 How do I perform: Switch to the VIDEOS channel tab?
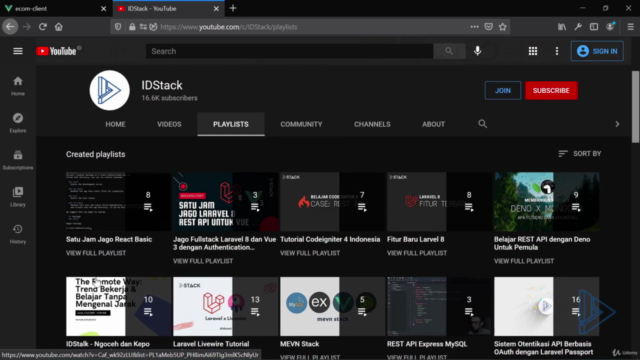point(169,124)
